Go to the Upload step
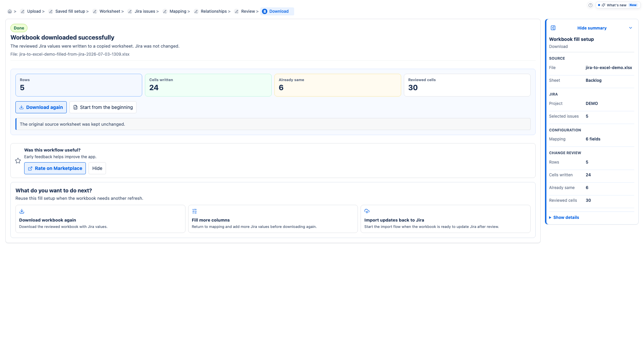644x362 pixels. click(34, 11)
